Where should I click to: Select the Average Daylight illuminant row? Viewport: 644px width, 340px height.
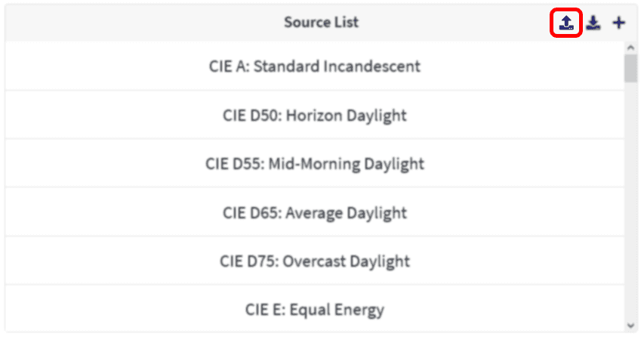pos(315,212)
